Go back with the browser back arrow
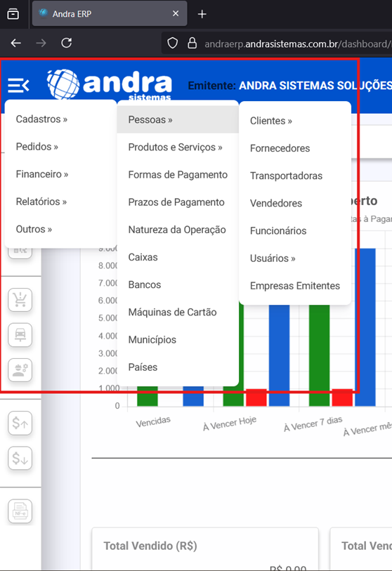392x571 pixels. (15, 44)
